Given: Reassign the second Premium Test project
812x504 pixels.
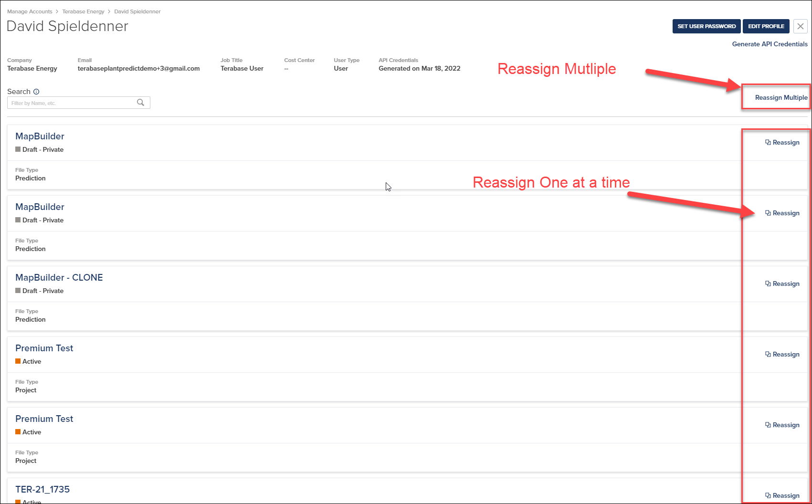Looking at the screenshot, I should click(x=782, y=425).
